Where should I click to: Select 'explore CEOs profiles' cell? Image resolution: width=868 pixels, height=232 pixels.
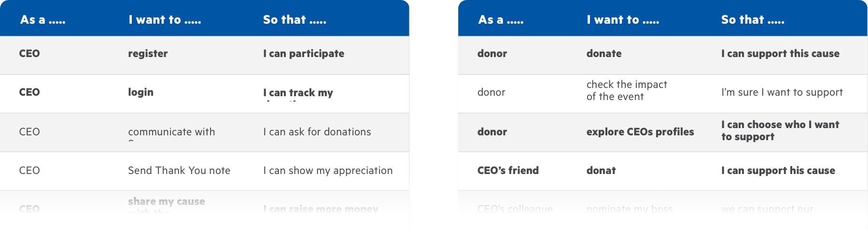[x=640, y=132]
